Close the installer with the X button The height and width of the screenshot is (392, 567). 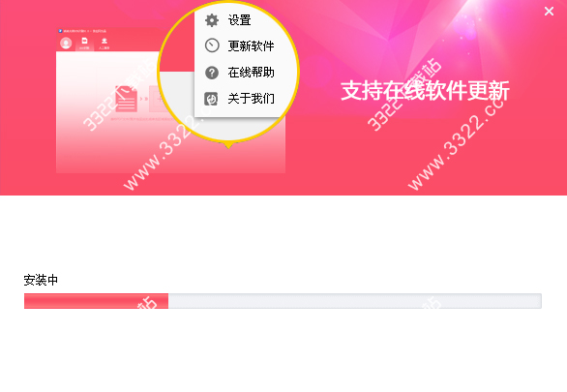549,12
